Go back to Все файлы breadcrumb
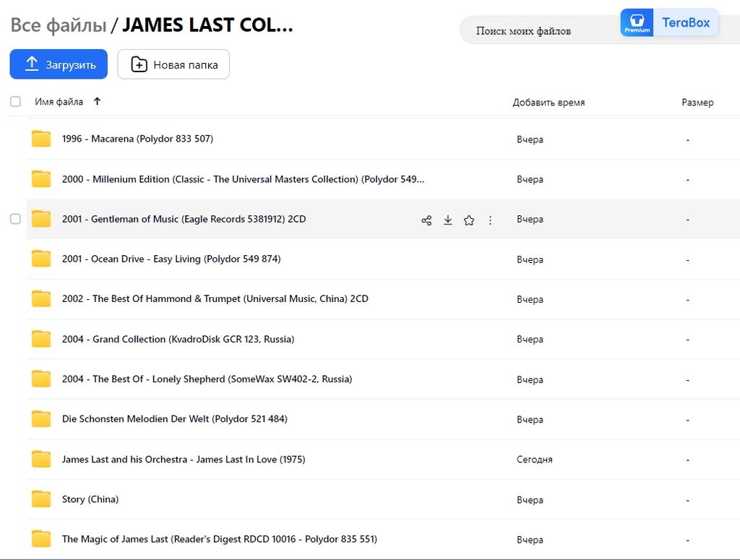 tap(59, 25)
